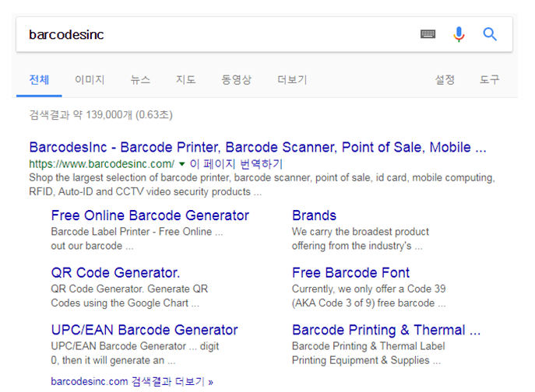535x392 pixels.
Task: Open the Free Barcode Font sitelink
Action: (x=350, y=273)
